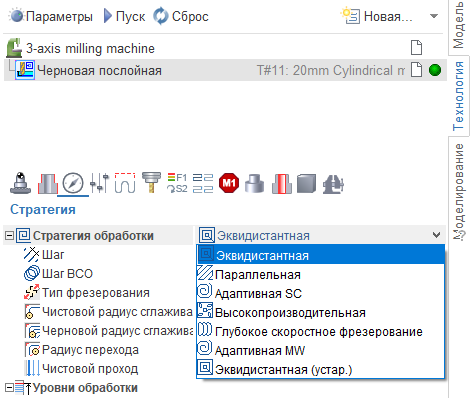The height and width of the screenshot is (398, 474).
Task: Choose Параллельная strategy in the list
Action: (x=320, y=274)
